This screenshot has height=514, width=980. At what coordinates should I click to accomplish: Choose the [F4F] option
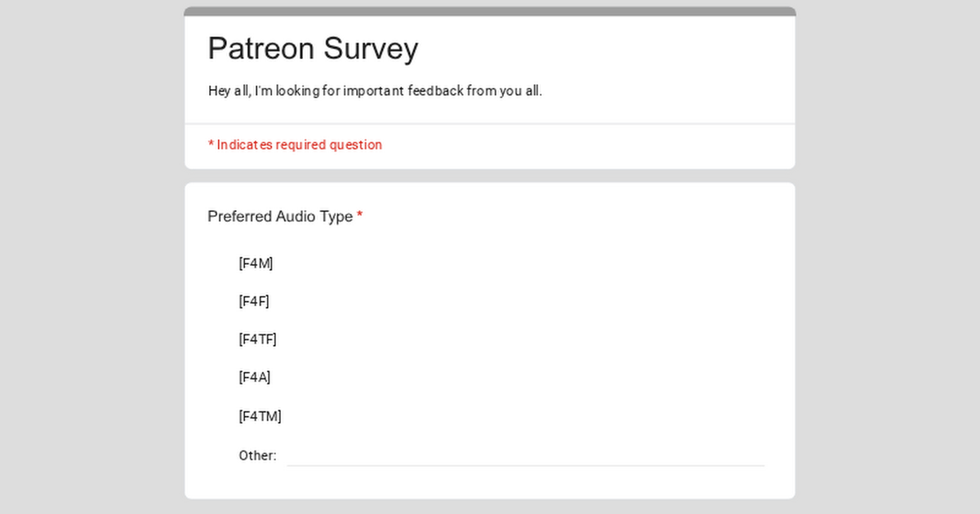254,301
